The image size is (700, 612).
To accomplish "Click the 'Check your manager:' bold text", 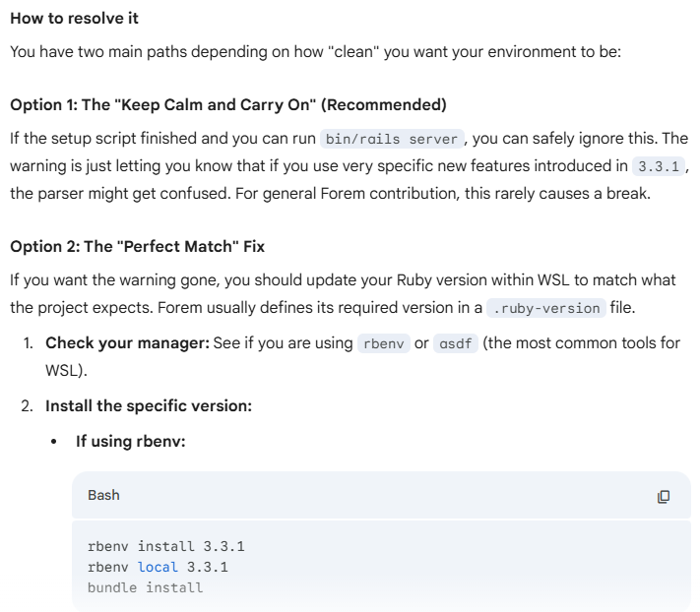I will [127, 343].
